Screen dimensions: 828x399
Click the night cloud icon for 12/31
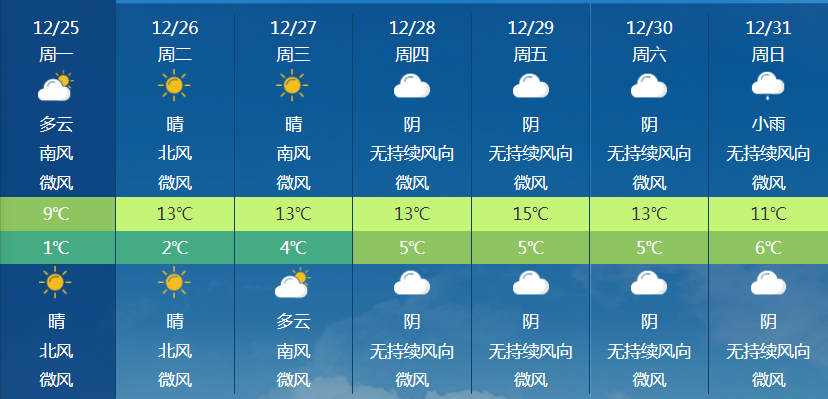[768, 282]
